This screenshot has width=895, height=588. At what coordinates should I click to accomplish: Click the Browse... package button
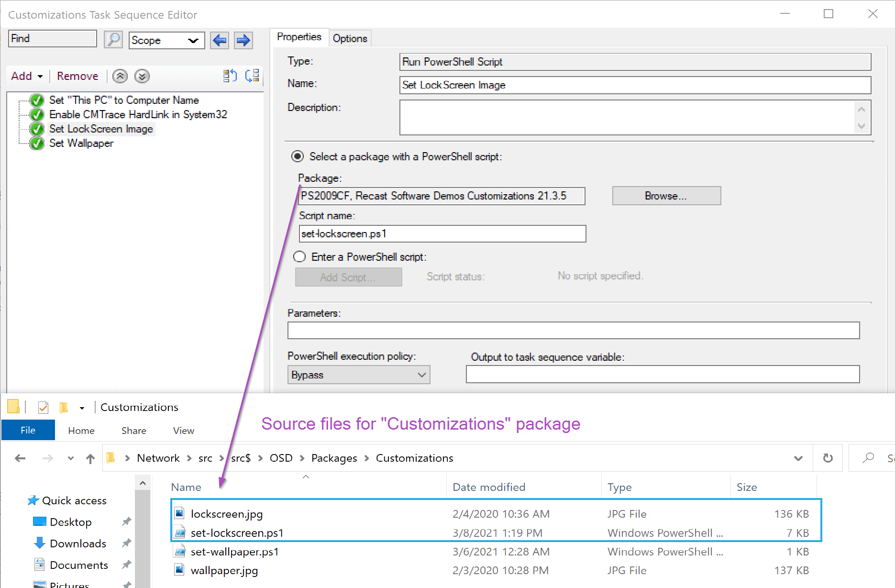666,196
